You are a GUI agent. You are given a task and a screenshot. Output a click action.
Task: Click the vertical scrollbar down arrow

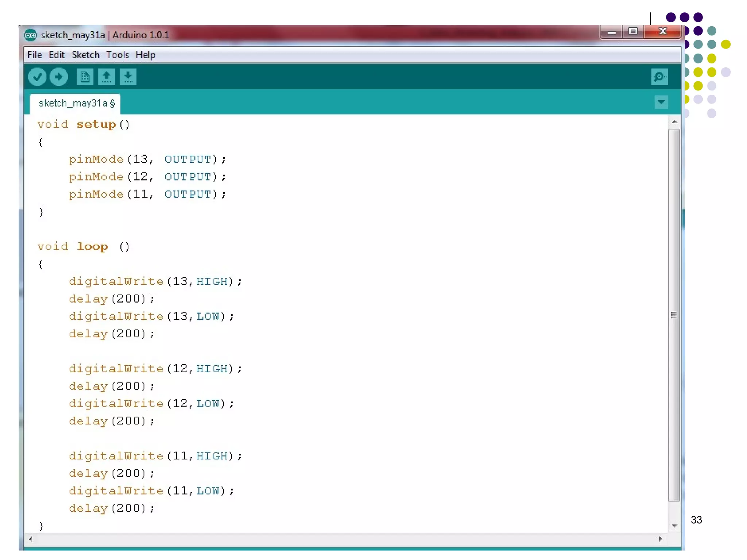[674, 526]
